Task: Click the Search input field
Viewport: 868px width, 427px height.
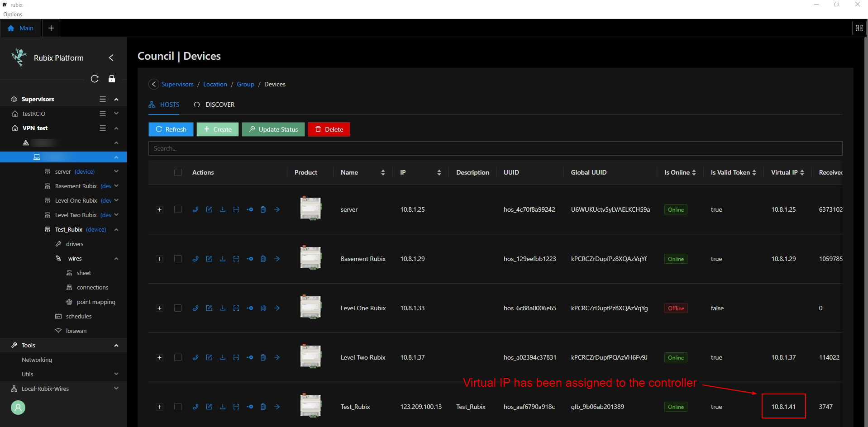Action: click(495, 148)
